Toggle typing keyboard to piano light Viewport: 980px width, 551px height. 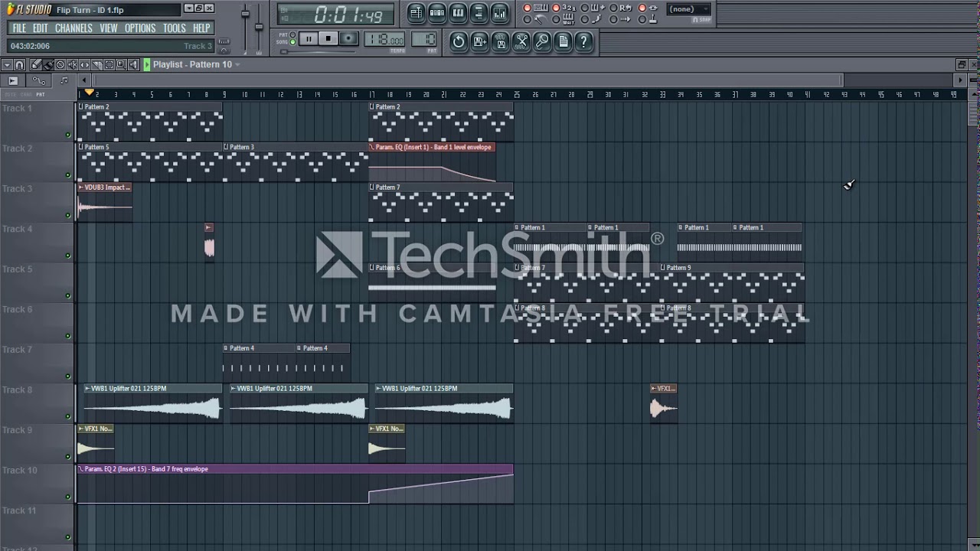click(527, 8)
